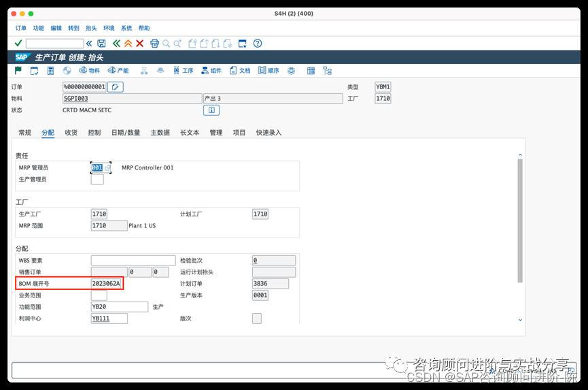The image size is (588, 390).
Task: Collapse command field with double left chevron
Action: 89,44
